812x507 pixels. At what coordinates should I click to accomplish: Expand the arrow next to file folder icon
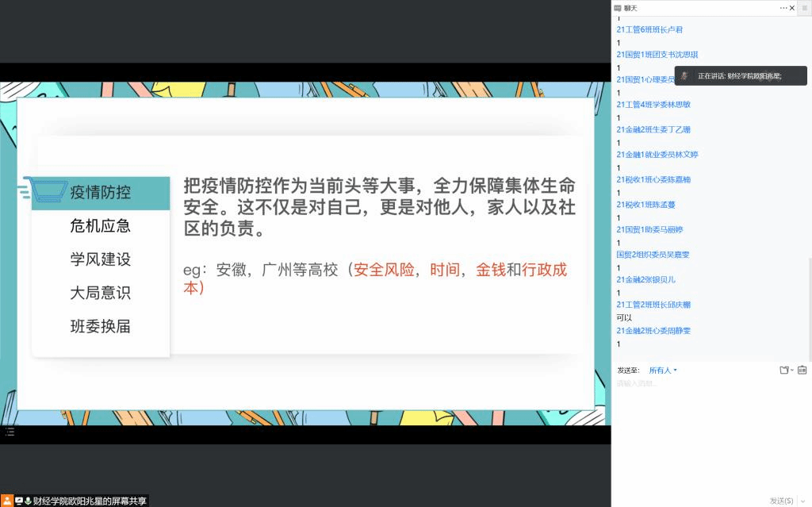(792, 371)
